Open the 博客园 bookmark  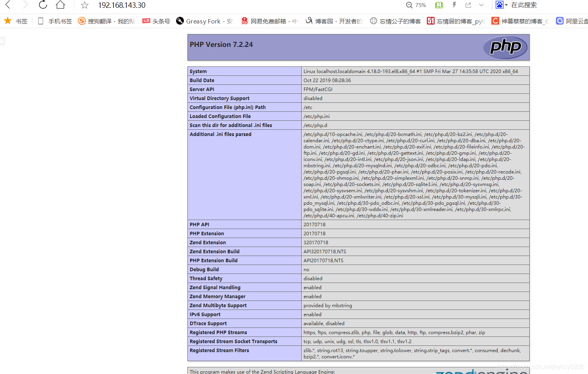point(334,21)
